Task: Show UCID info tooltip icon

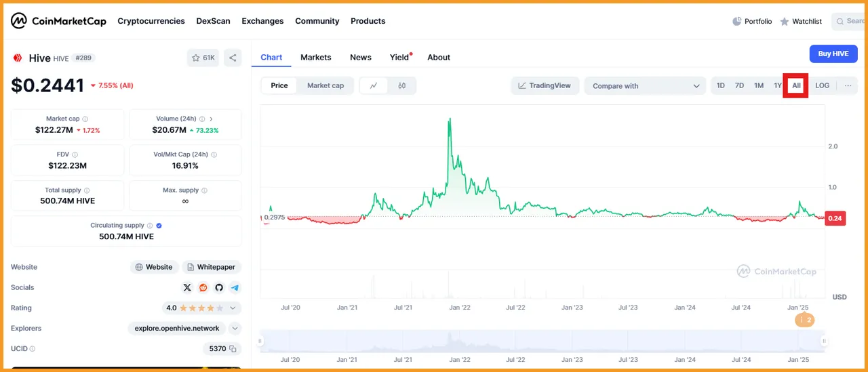Action: (33, 349)
